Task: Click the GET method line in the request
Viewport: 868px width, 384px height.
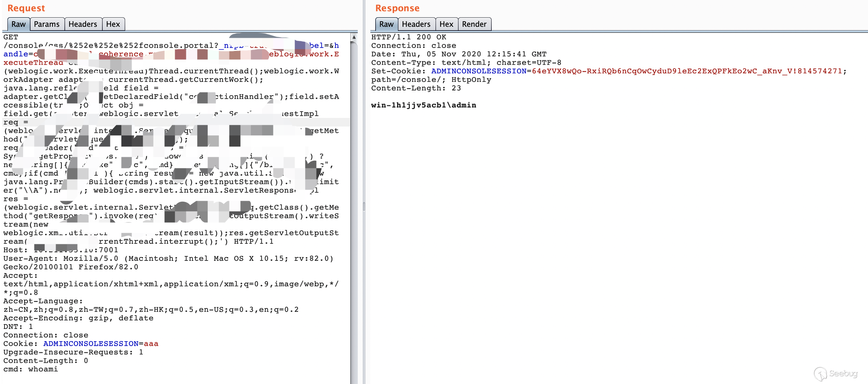Action: click(11, 37)
